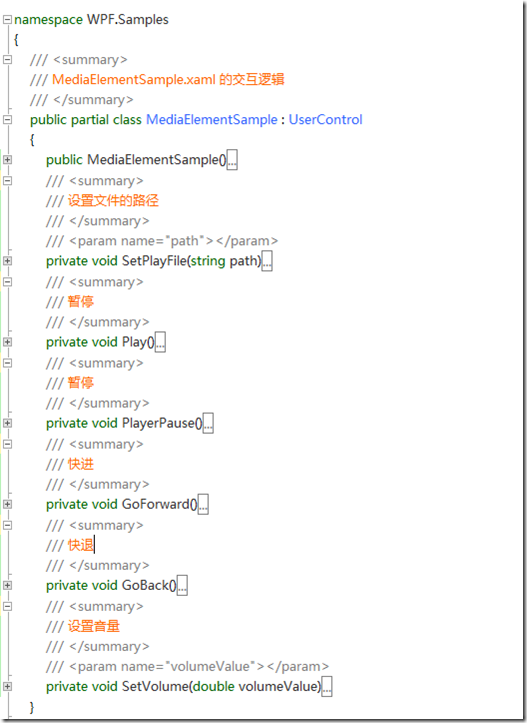Click the ellipsis box after SetVolume signature
The height and width of the screenshot is (723, 527).
tap(326, 687)
